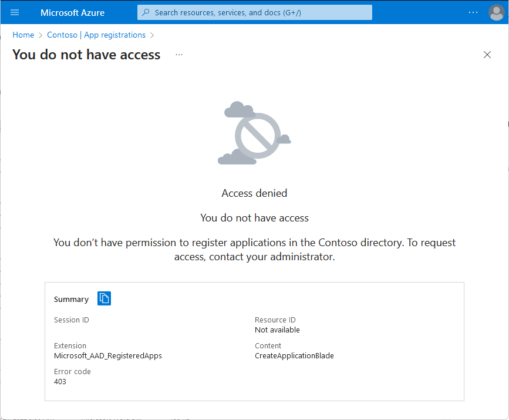The height and width of the screenshot is (420, 509).
Task: Navigate to Home via the breadcrumb
Action: point(23,35)
